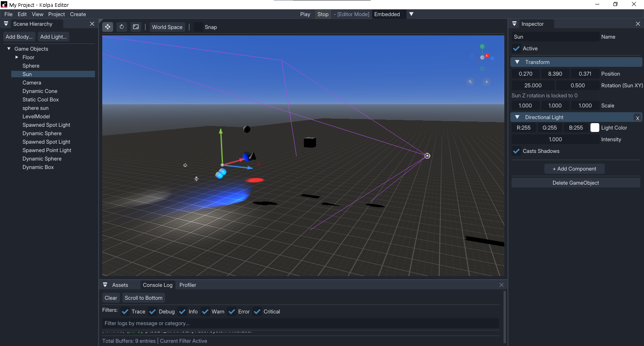This screenshot has width=644, height=346.
Task: Click Delete GameObject button
Action: click(x=576, y=183)
